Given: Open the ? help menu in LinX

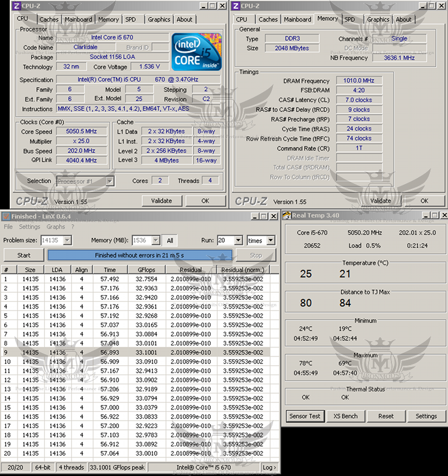Looking at the screenshot, I should pyautogui.click(x=73, y=227).
